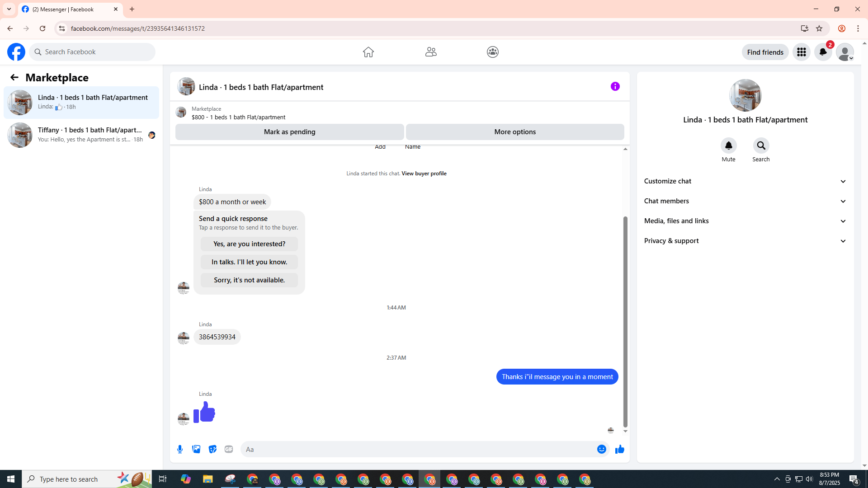This screenshot has height=488, width=868.
Task: Search within the conversation
Action: 761,145
